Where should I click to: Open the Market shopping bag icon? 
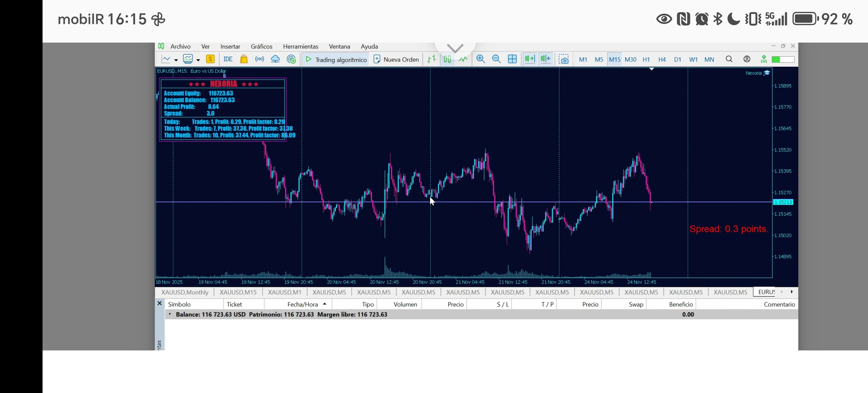244,59
